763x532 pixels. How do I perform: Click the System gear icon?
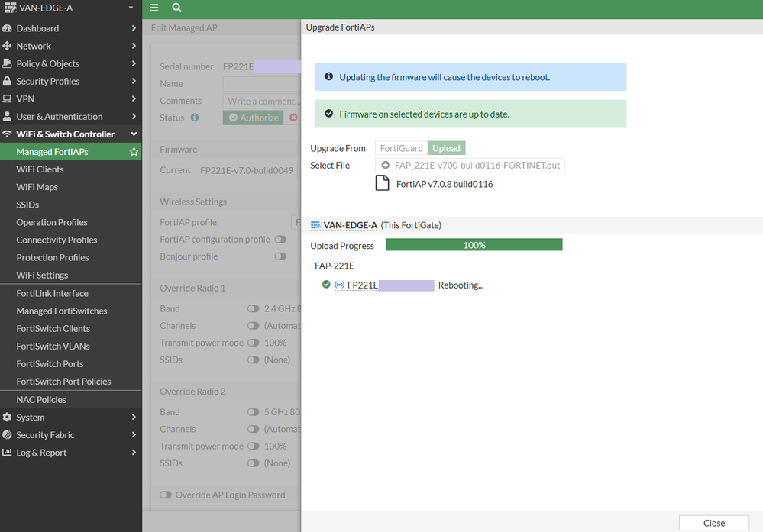point(7,418)
